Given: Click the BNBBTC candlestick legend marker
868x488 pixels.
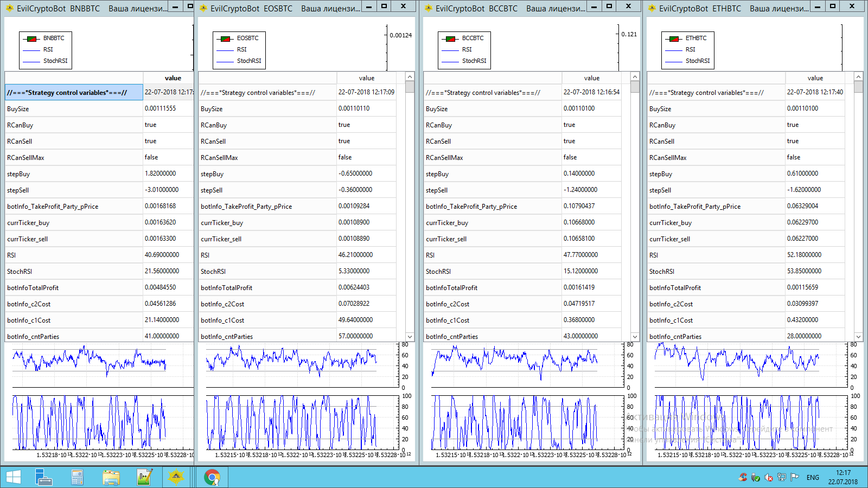Looking at the screenshot, I should point(31,38).
